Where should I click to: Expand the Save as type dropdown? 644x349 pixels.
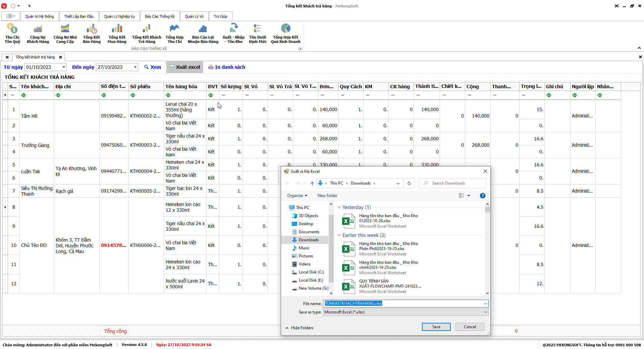pos(485,312)
